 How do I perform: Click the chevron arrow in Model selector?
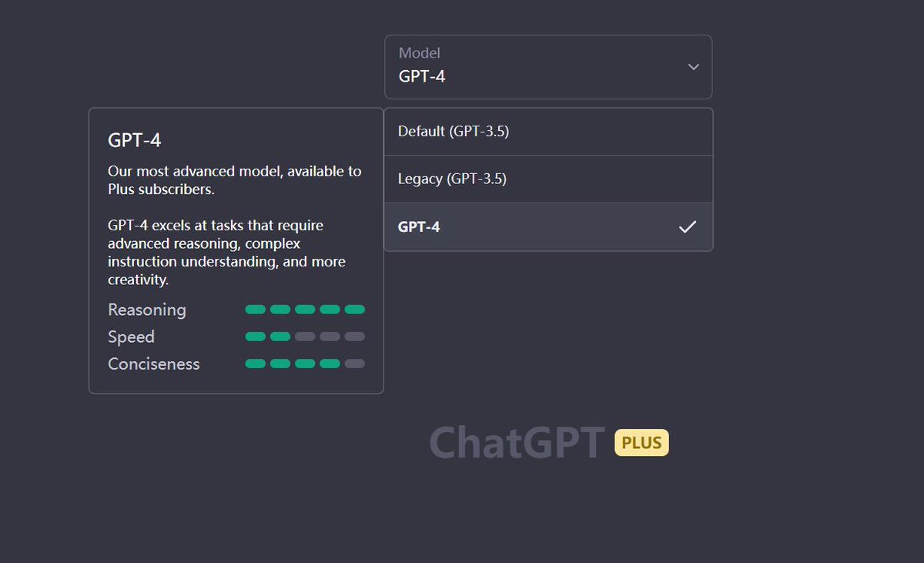pyautogui.click(x=693, y=67)
